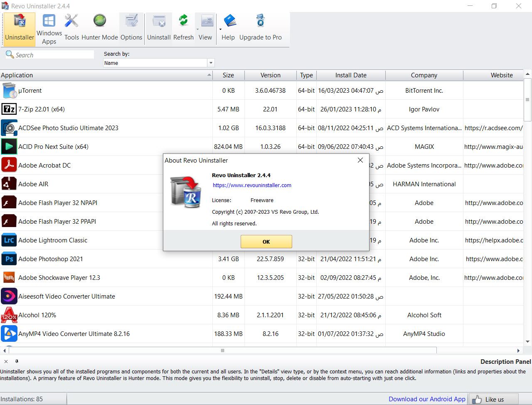Select the Uninstaller toolbar icon
The height and width of the screenshot is (405, 532).
tap(20, 21)
